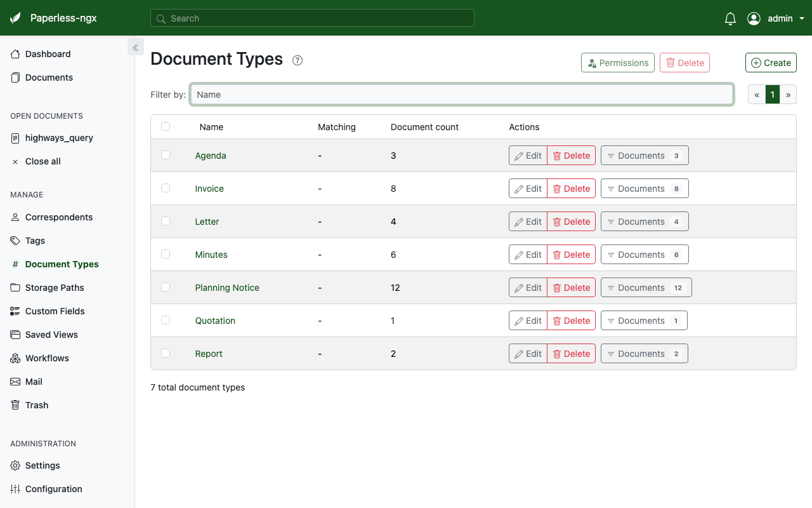This screenshot has height=508, width=812.
Task: Edit the Letter document type
Action: pyautogui.click(x=528, y=222)
